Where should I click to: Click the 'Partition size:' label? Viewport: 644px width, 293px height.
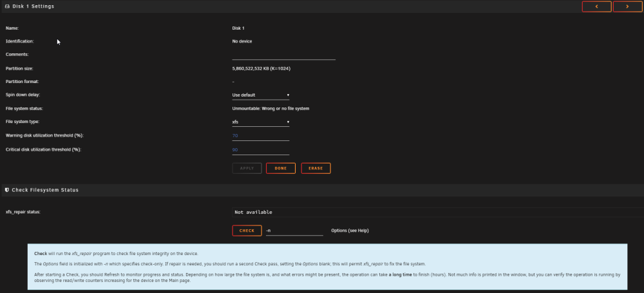19,69
